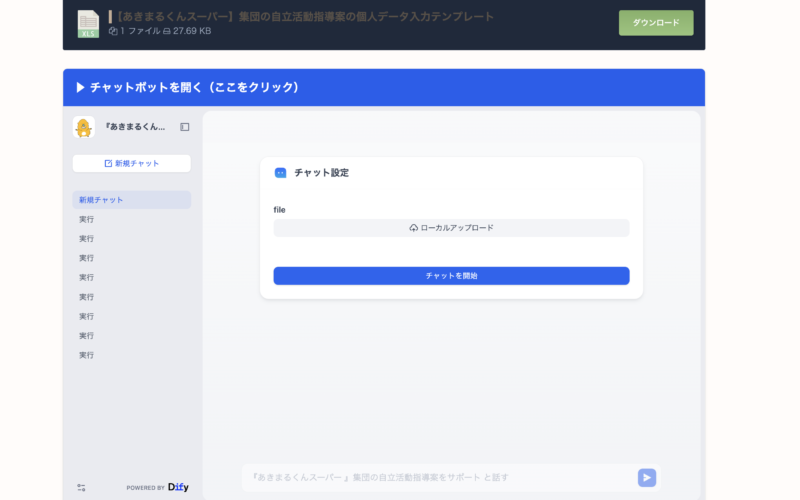Click the chat settings robot icon
The image size is (800, 500).
(280, 172)
